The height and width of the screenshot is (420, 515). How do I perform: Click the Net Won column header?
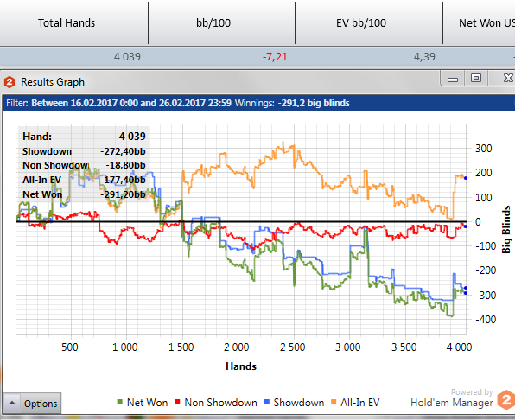point(480,22)
